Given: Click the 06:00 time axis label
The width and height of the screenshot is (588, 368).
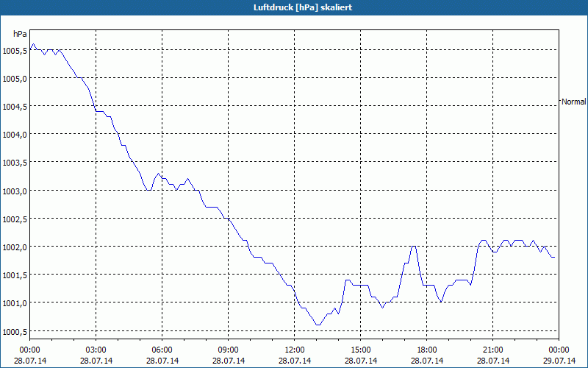Looking at the screenshot, I should coord(162,350).
